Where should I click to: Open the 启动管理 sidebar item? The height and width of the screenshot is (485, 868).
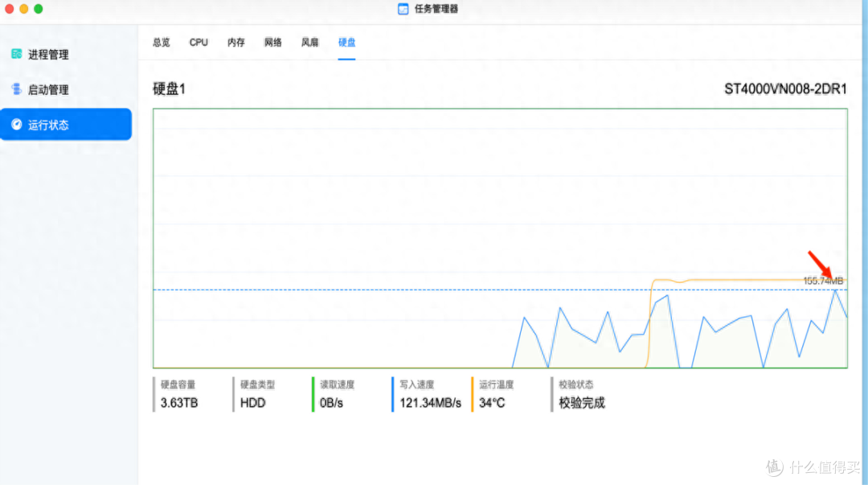(66, 90)
